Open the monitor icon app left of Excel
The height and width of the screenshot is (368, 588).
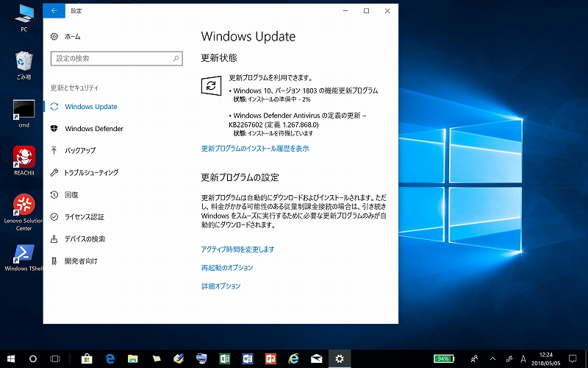[x=201, y=359]
